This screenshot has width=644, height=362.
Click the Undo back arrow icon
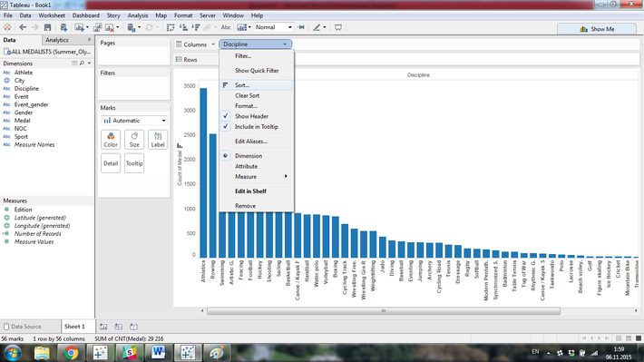(x=23, y=27)
